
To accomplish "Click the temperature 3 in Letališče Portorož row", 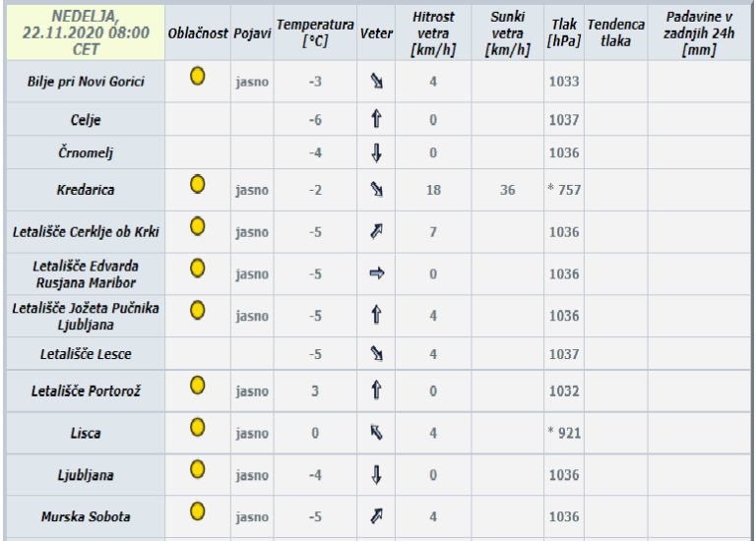I will [x=315, y=391].
